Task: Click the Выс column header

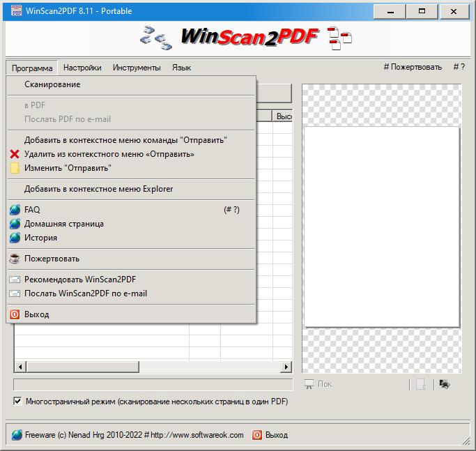Action: coord(282,116)
